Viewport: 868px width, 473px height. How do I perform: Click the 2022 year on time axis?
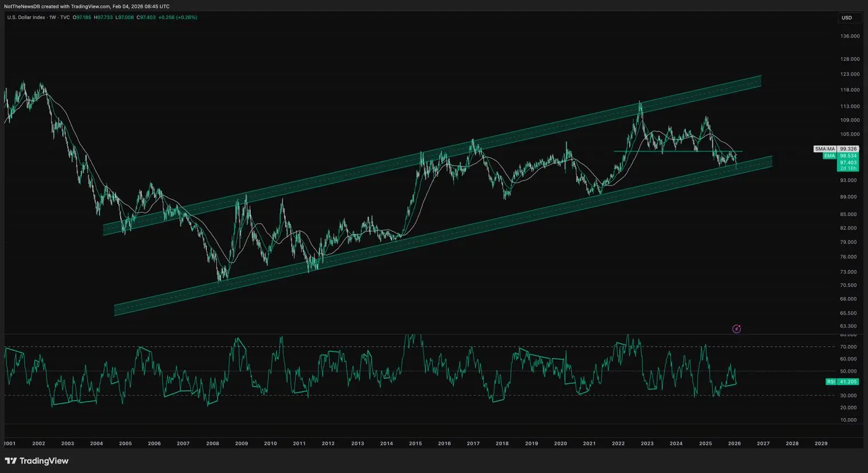pos(618,443)
